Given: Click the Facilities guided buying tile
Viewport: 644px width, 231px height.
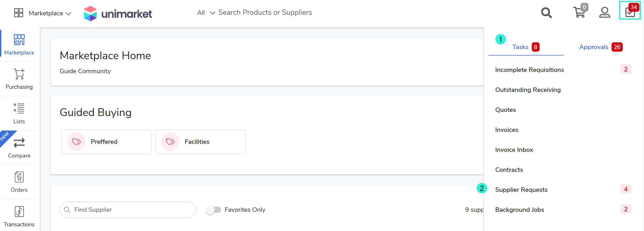Looking at the screenshot, I should 200,142.
